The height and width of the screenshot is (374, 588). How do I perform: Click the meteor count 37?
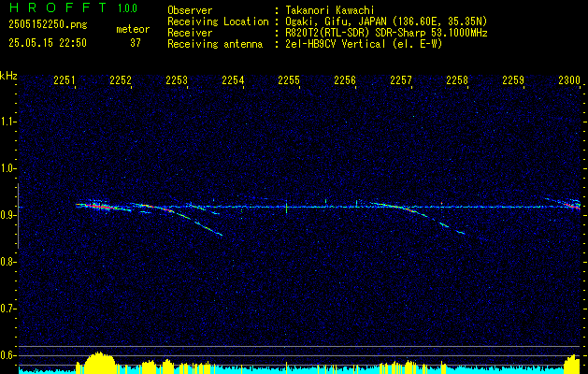pyautogui.click(x=136, y=43)
